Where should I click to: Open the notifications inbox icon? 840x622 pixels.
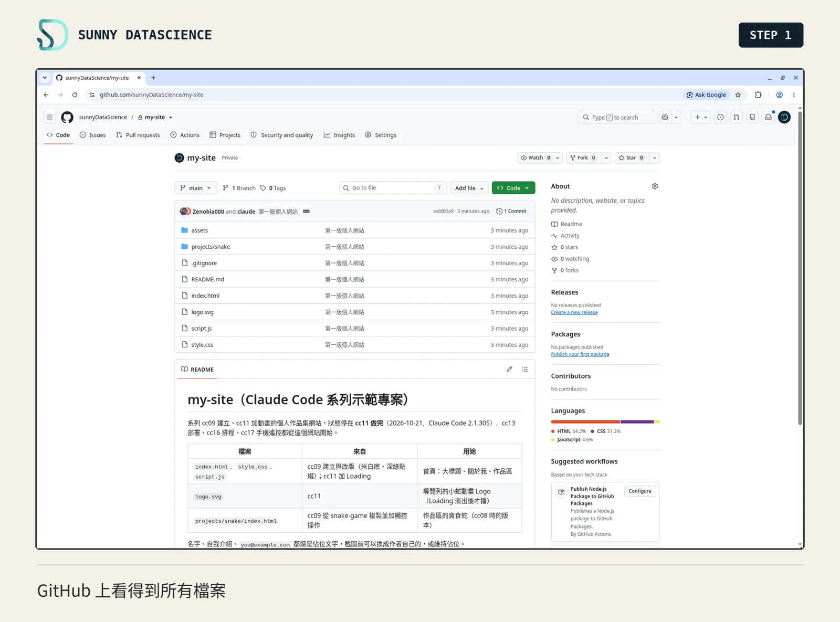click(x=768, y=117)
